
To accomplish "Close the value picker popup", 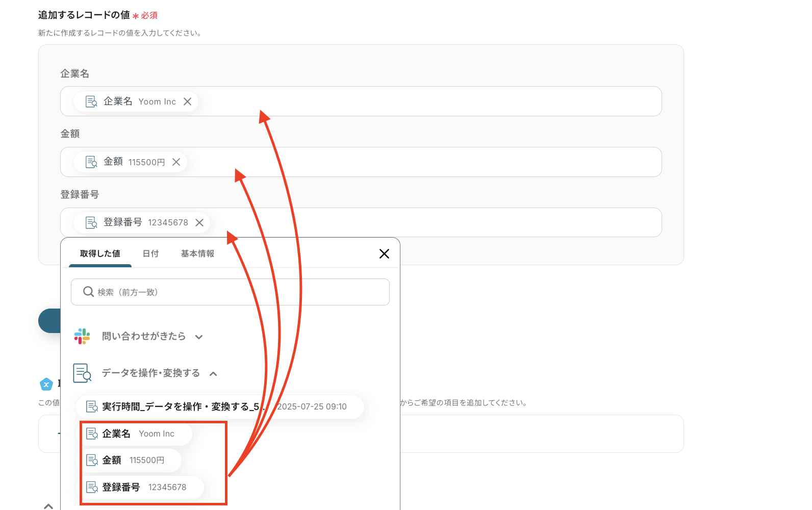I will coord(384,253).
